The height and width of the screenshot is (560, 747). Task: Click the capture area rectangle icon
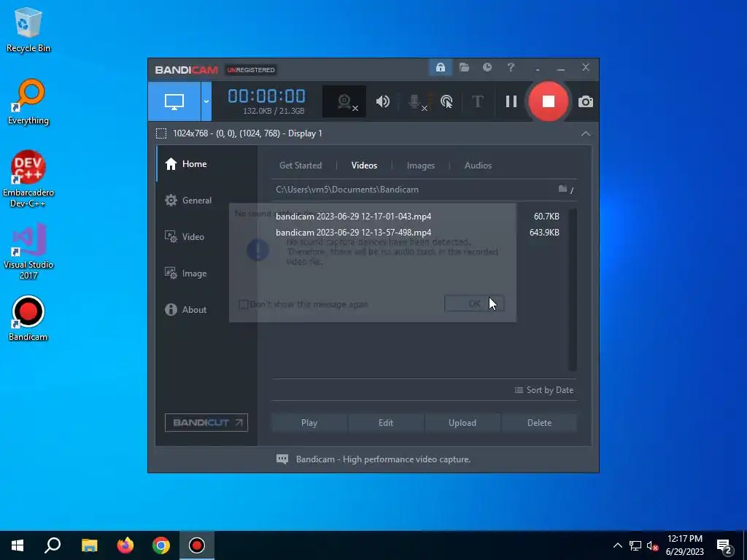(161, 134)
